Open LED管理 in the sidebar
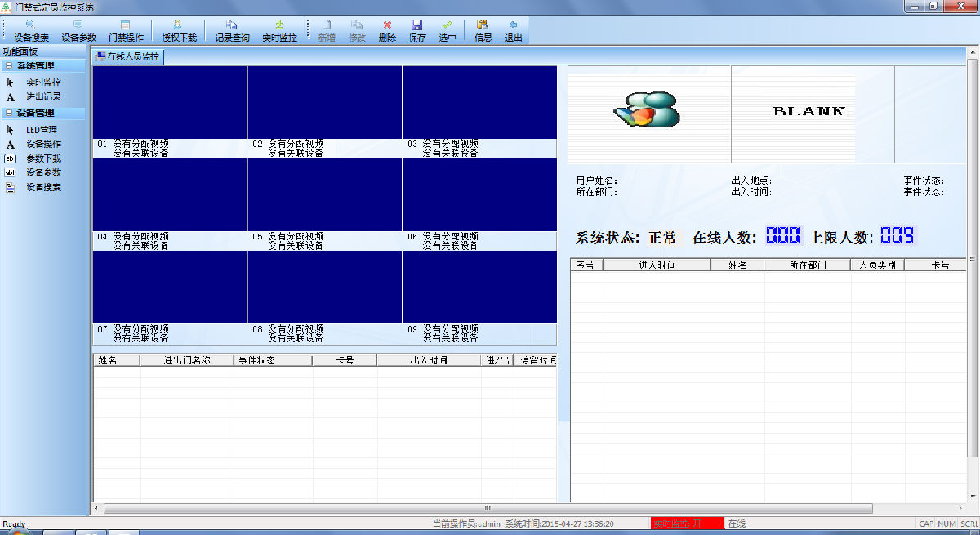 pyautogui.click(x=41, y=130)
